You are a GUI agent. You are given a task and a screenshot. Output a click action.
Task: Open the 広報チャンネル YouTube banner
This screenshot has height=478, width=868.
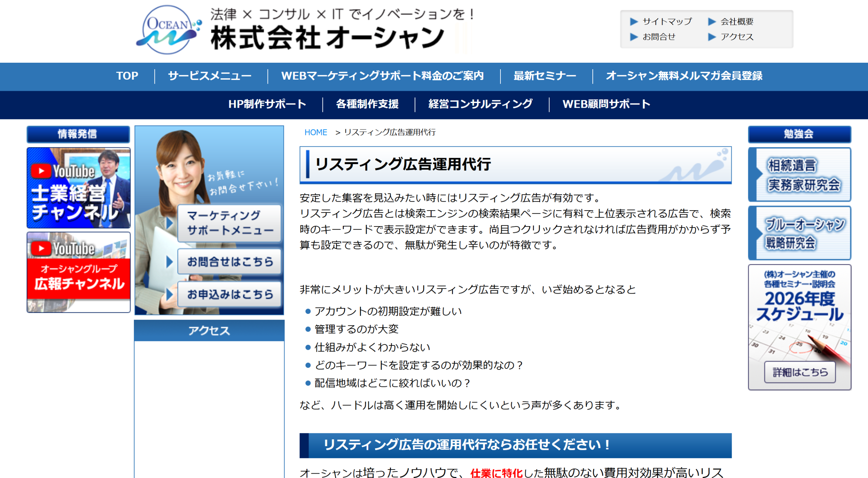pos(78,272)
